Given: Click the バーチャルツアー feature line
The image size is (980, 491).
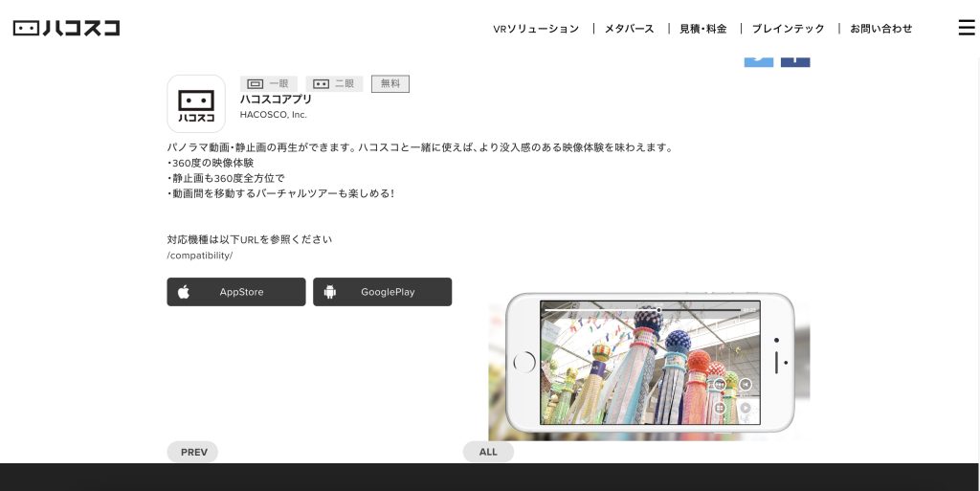Looking at the screenshot, I should 280,193.
